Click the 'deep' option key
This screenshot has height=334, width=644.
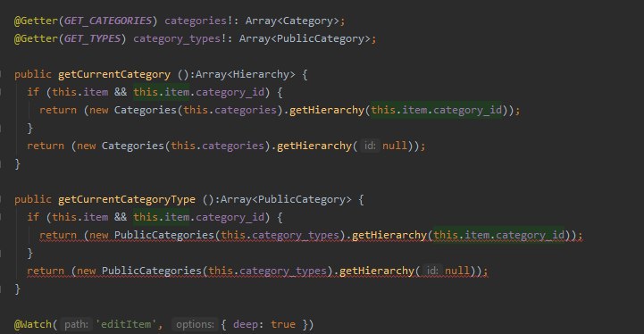point(246,324)
